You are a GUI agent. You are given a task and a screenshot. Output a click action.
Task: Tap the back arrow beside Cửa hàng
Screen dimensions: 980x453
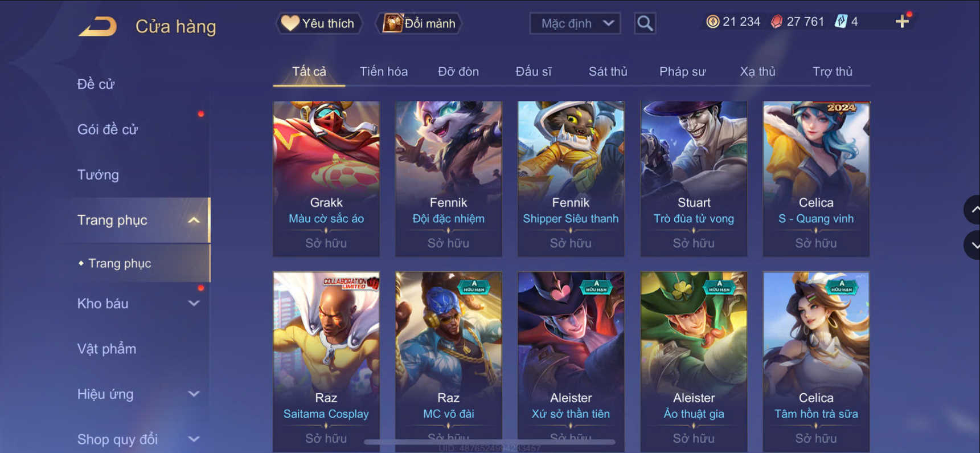[97, 26]
